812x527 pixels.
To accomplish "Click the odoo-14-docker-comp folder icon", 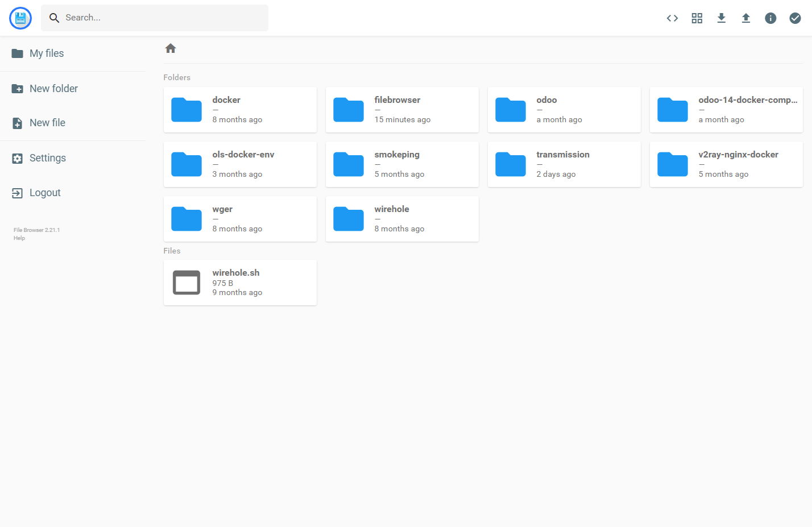I will pos(673,110).
